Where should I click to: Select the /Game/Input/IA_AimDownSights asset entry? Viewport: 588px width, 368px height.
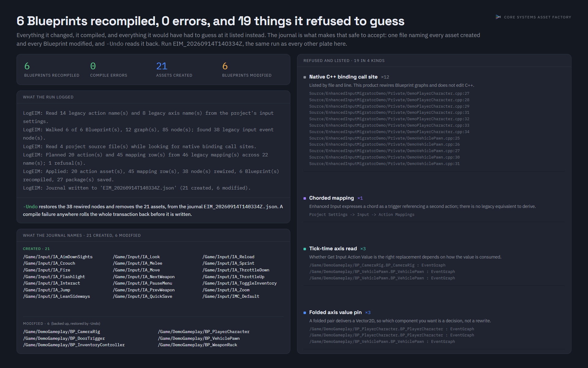click(58, 257)
